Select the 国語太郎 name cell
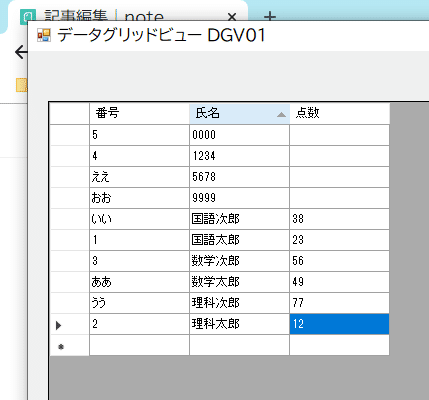Image resolution: width=429 pixels, height=400 pixels. pyautogui.click(x=239, y=240)
